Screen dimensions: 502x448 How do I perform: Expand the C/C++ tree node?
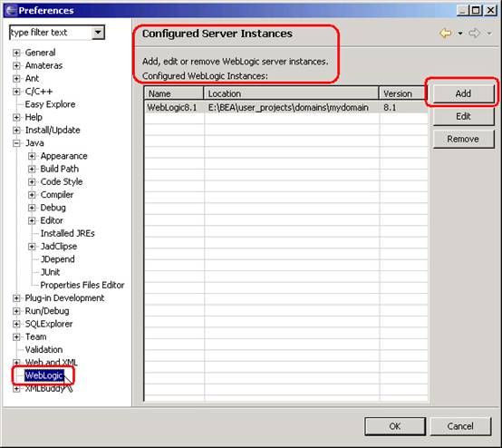[x=16, y=92]
